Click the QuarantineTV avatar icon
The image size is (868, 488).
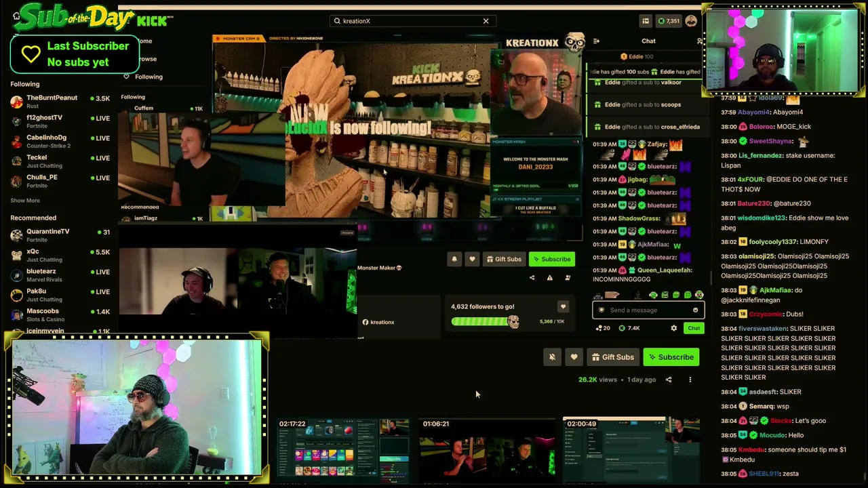click(x=16, y=235)
